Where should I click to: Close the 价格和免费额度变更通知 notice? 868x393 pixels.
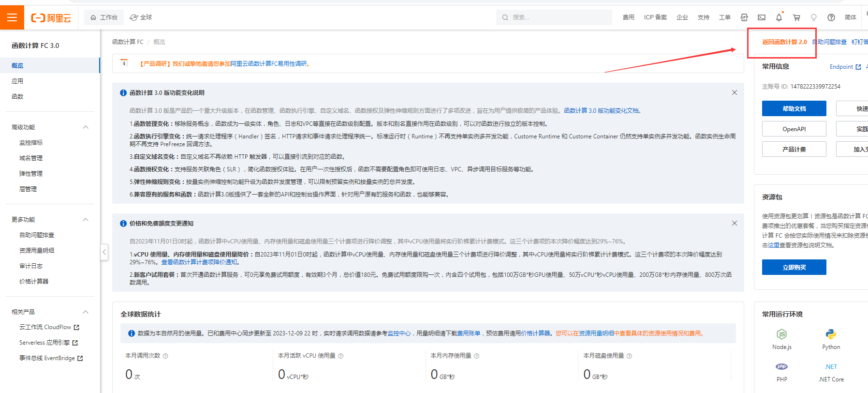735,223
